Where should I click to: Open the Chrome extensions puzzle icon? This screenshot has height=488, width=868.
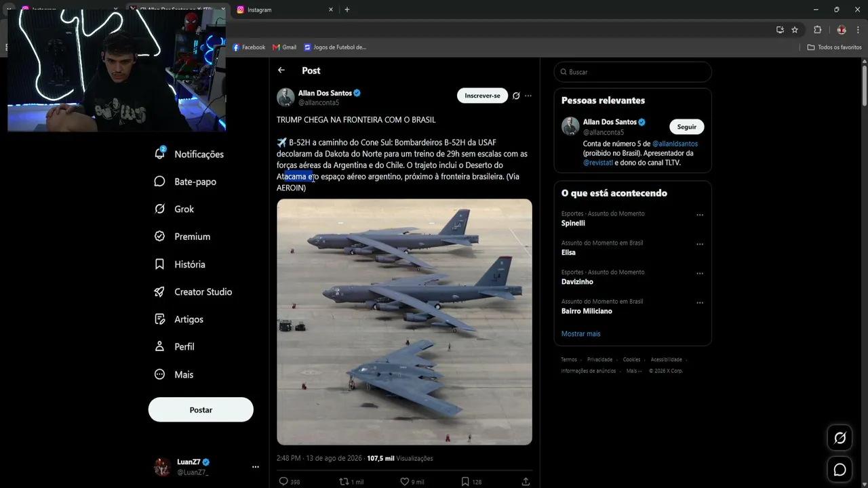tap(817, 30)
